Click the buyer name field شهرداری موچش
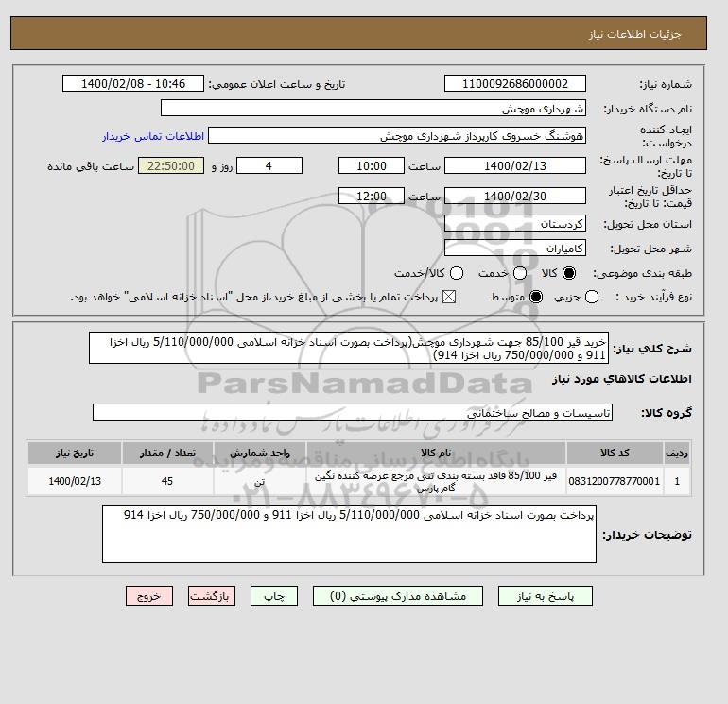 (x=373, y=108)
